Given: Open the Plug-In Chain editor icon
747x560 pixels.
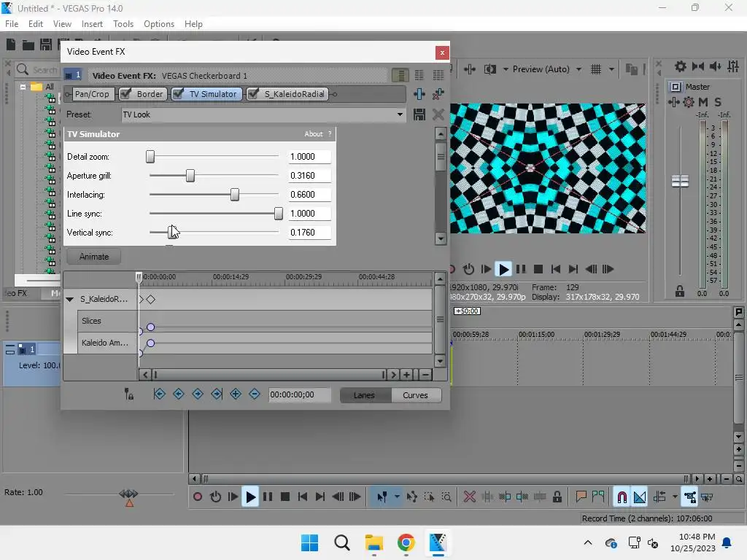Looking at the screenshot, I should coord(419,94).
